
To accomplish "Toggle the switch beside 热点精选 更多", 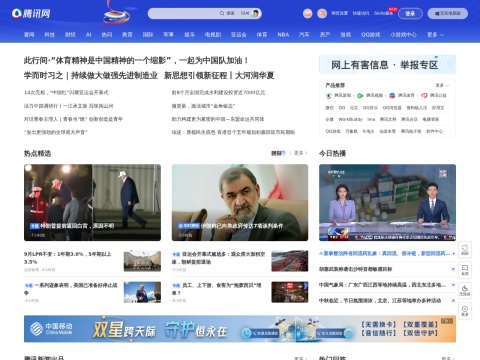I will tap(278, 153).
